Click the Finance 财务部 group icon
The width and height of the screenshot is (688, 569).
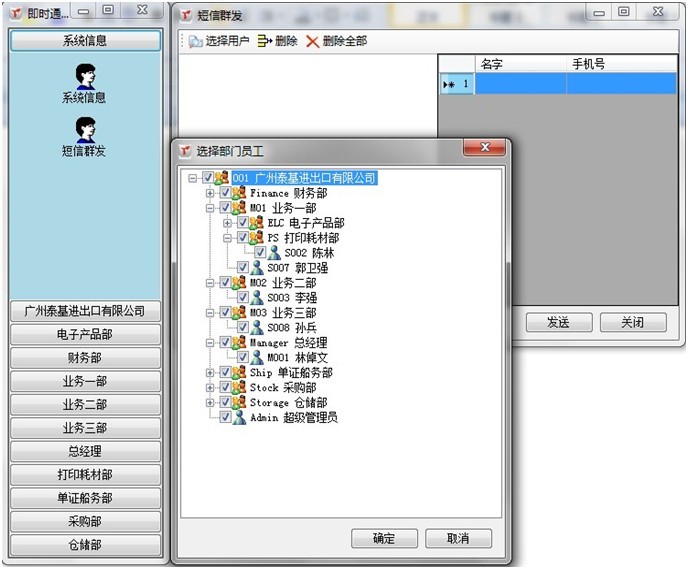pyautogui.click(x=240, y=193)
